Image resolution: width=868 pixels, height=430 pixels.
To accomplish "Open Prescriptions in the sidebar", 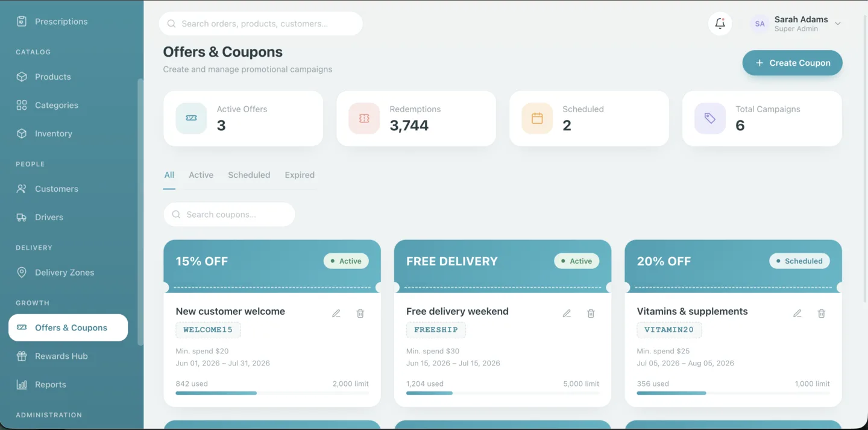I will coord(68,21).
